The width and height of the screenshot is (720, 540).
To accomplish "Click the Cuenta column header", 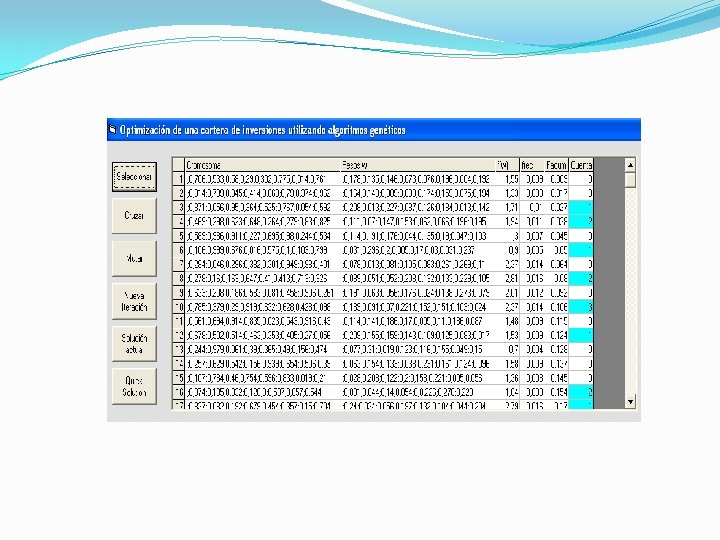I will click(581, 165).
